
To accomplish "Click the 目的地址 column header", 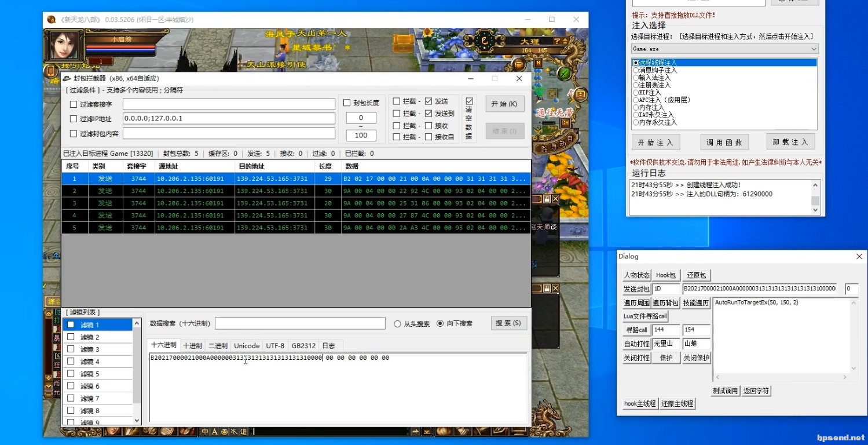I will point(274,166).
